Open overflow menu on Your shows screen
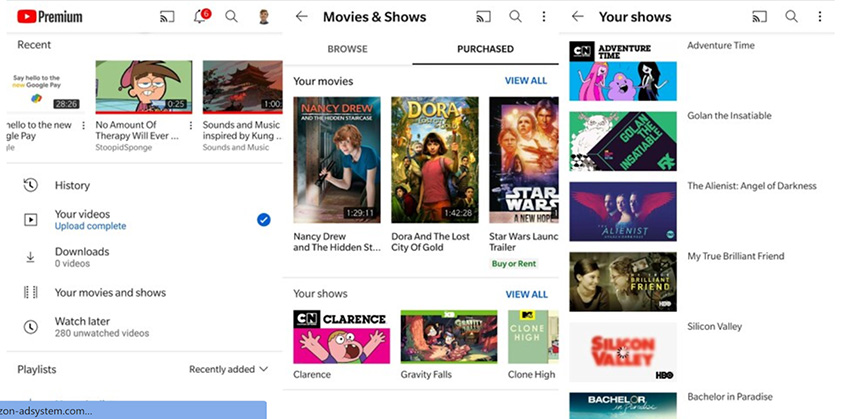The width and height of the screenshot is (855, 419). click(820, 16)
